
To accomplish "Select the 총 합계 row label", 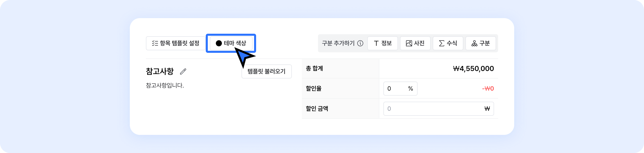I will [x=314, y=68].
